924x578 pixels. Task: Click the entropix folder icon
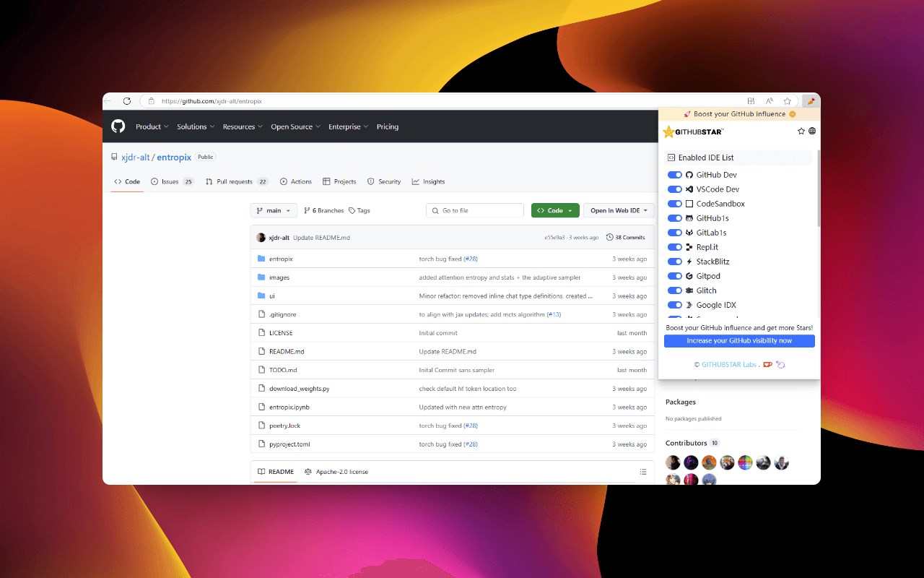coord(261,259)
